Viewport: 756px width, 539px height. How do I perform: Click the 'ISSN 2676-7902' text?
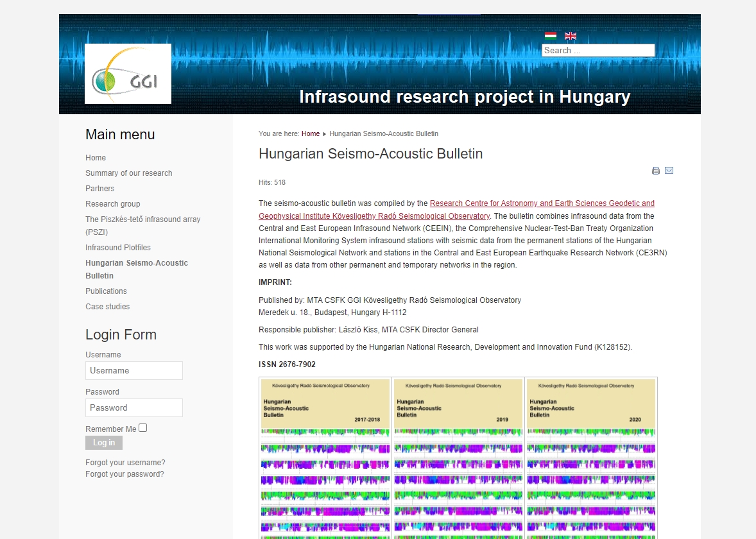tap(287, 364)
